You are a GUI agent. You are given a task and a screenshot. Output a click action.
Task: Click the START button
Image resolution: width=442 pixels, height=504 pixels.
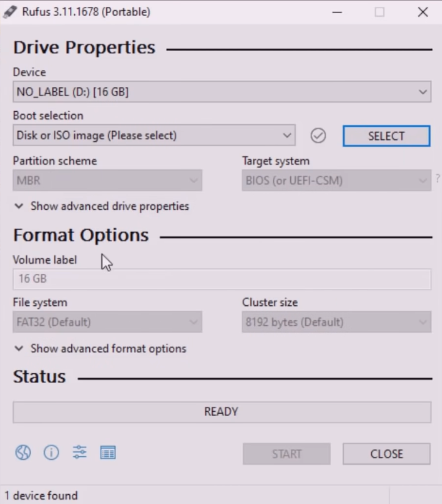(286, 454)
